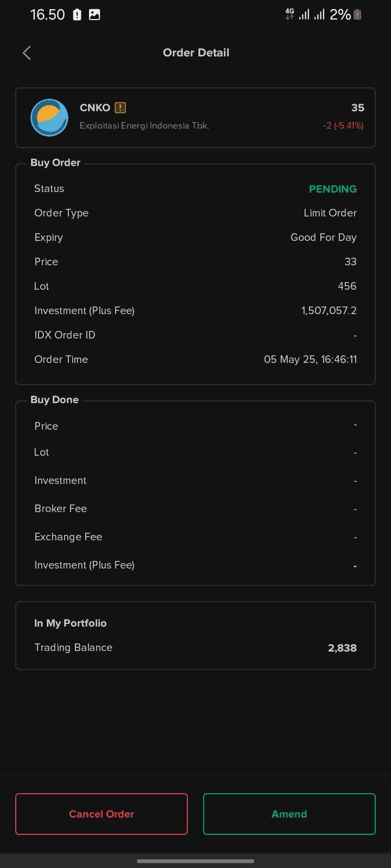Amend the pending buy order
Image resolution: width=391 pixels, height=868 pixels.
(289, 814)
